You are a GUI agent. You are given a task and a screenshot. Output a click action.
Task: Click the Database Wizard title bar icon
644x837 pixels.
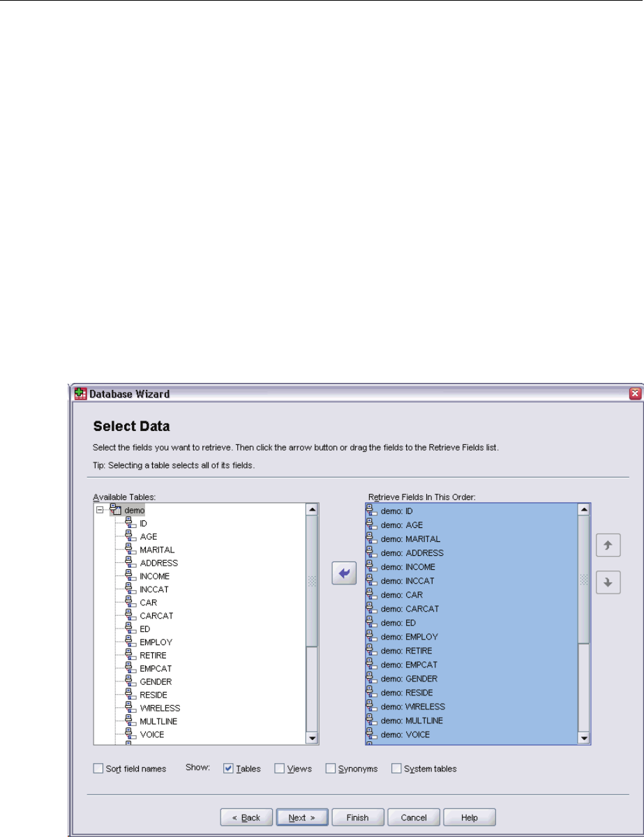tap(80, 393)
